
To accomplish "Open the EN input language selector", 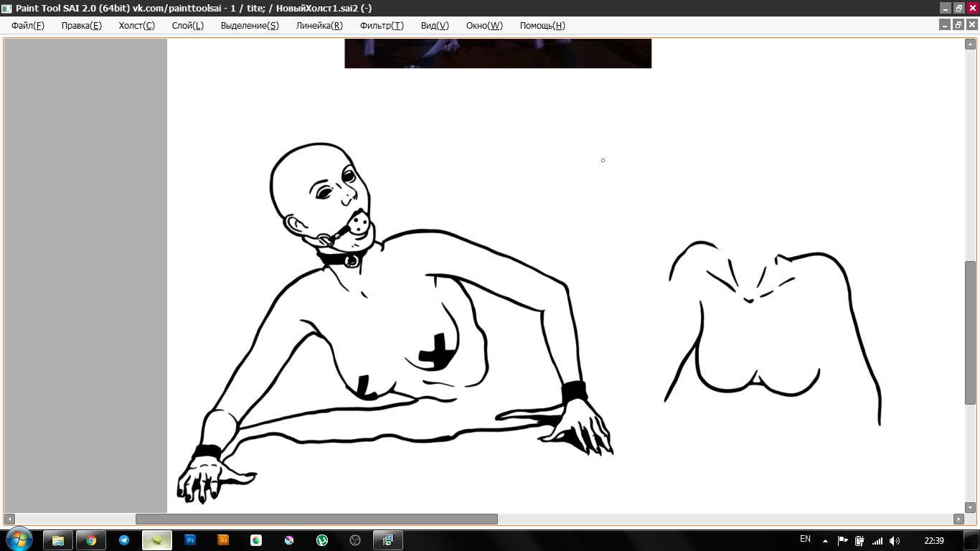I will tap(805, 539).
